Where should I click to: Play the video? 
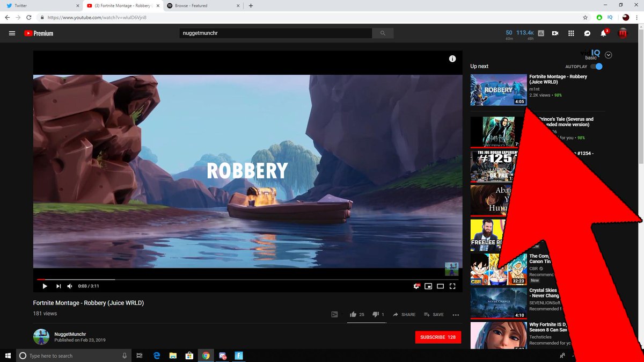point(45,286)
